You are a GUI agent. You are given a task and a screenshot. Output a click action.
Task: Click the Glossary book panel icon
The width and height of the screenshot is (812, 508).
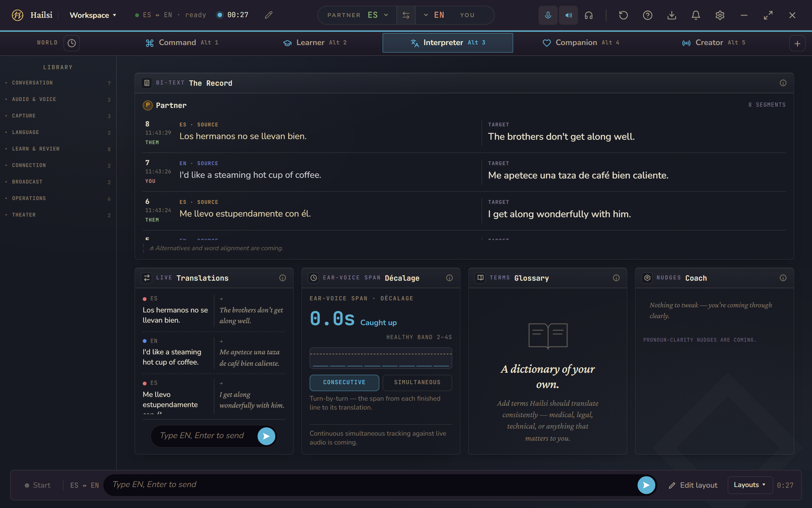click(x=481, y=278)
